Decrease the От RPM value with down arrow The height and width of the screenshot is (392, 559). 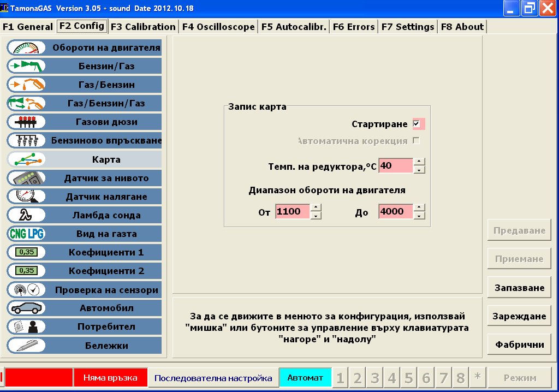316,216
